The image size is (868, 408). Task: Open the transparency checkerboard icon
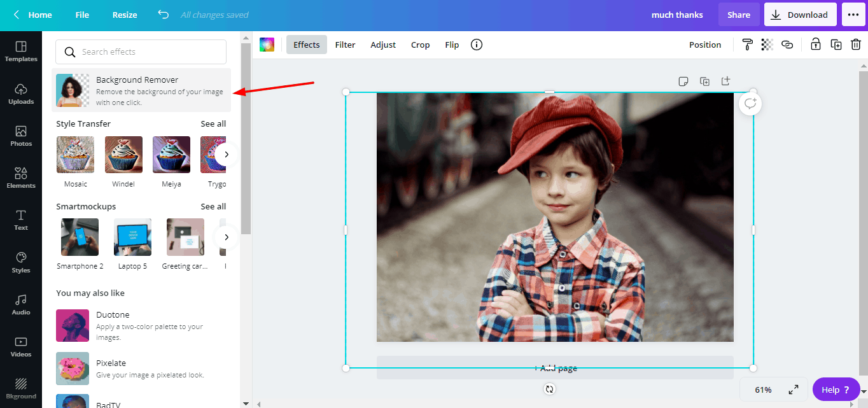[x=767, y=45]
